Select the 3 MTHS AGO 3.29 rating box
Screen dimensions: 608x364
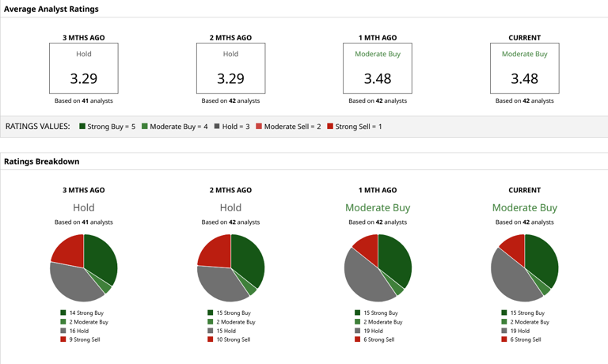(x=84, y=68)
